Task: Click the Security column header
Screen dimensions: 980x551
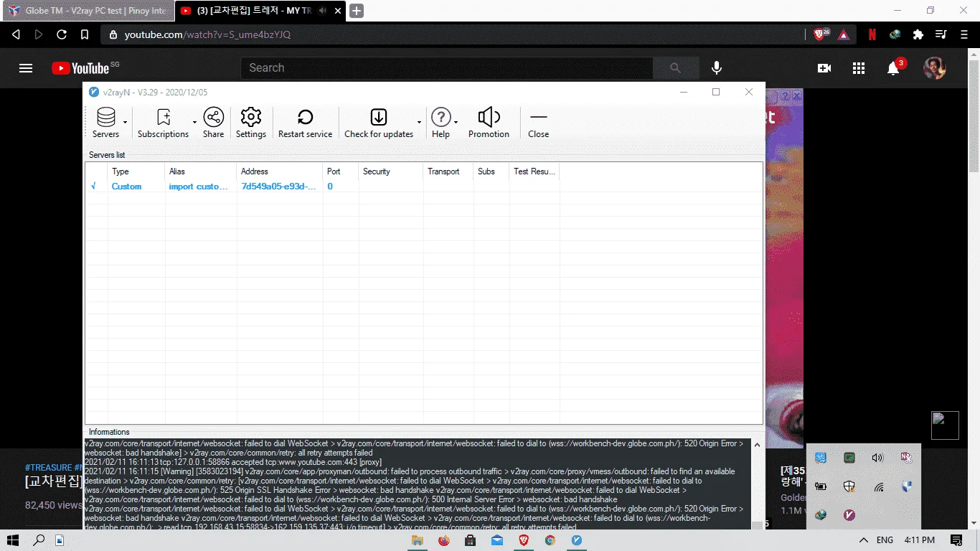Action: tap(391, 171)
